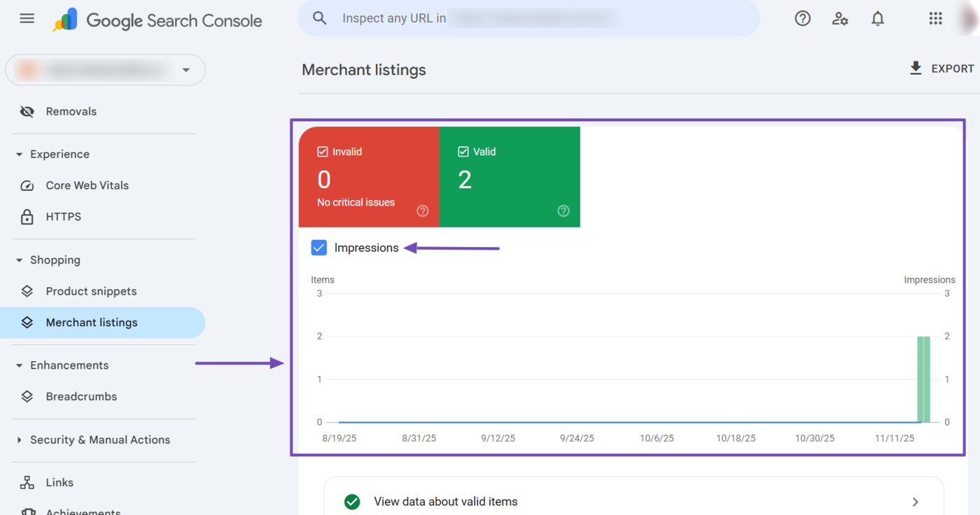Click the HTTPS lock icon
This screenshot has width=980, height=515.
(x=27, y=216)
